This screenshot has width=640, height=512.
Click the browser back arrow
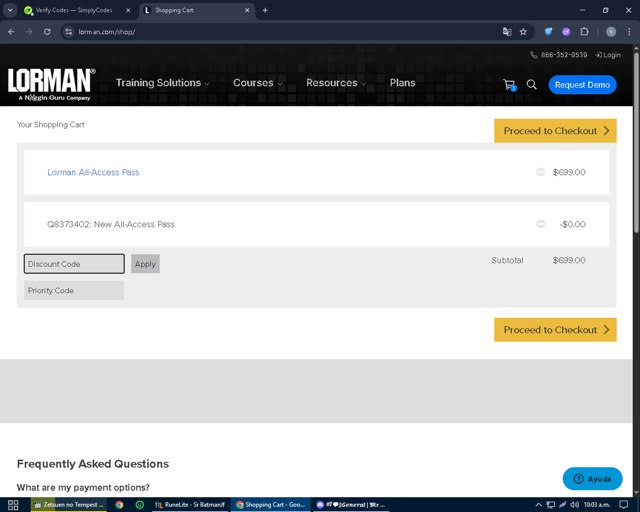click(x=11, y=32)
